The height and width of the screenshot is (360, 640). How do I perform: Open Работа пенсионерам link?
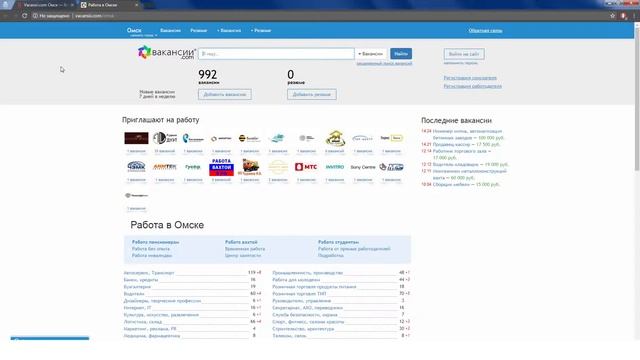155,242
